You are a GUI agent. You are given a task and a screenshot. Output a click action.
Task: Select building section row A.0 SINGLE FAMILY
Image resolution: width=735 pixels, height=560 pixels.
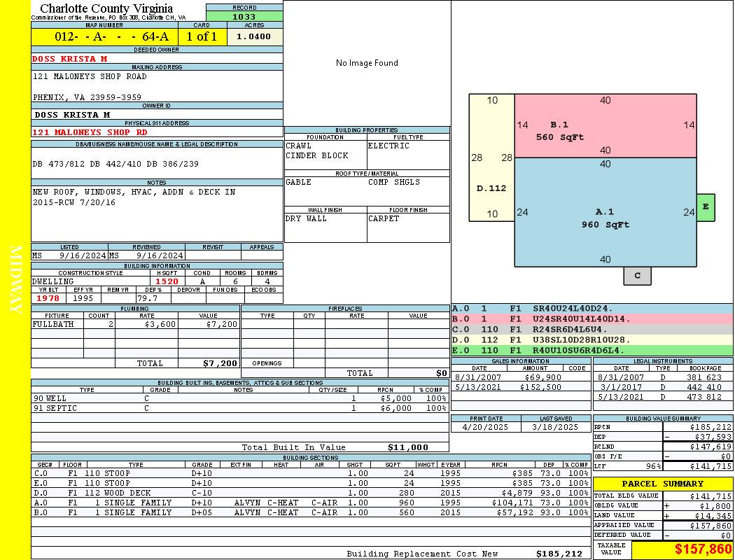point(311,503)
